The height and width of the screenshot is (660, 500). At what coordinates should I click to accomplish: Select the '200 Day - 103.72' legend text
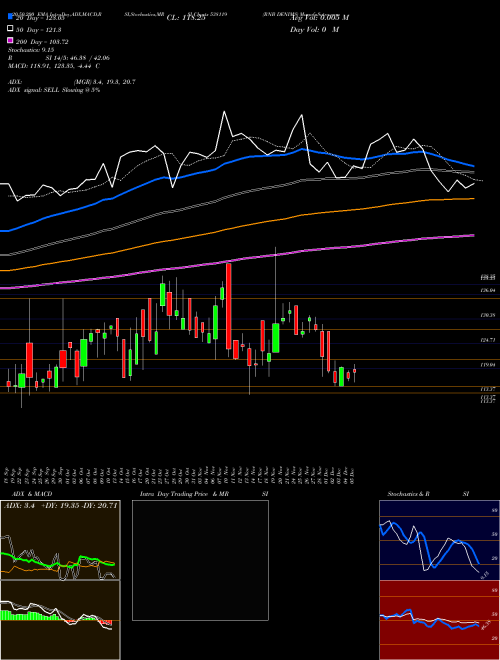click(x=41, y=42)
